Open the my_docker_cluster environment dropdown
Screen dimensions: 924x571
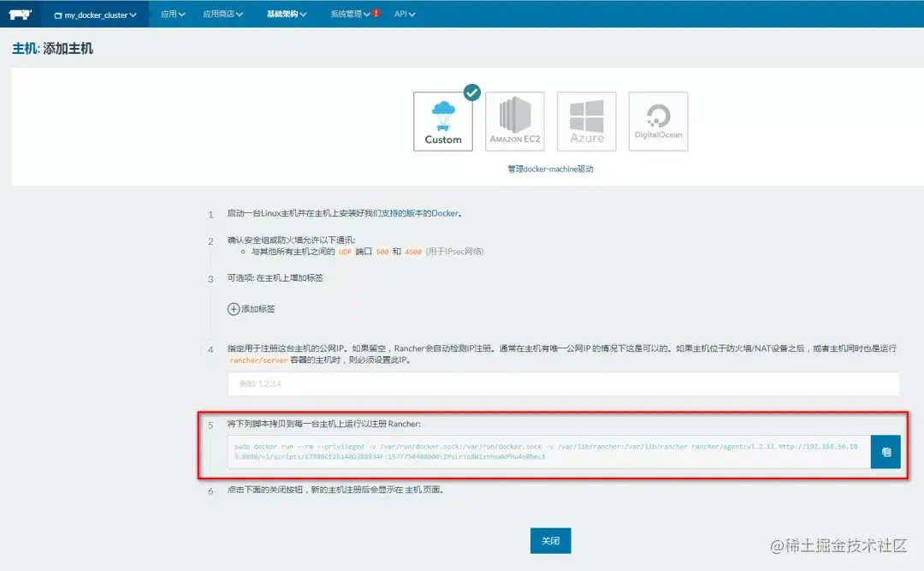click(95, 14)
